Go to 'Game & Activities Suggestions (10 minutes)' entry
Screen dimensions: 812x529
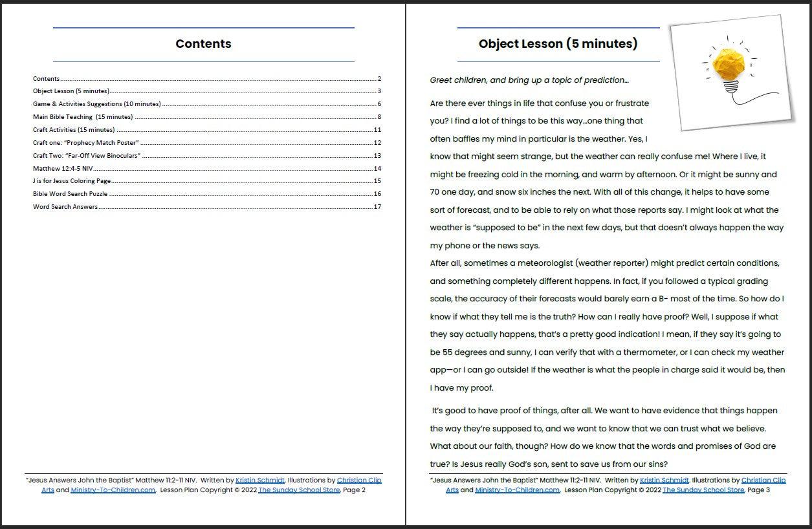pos(97,104)
